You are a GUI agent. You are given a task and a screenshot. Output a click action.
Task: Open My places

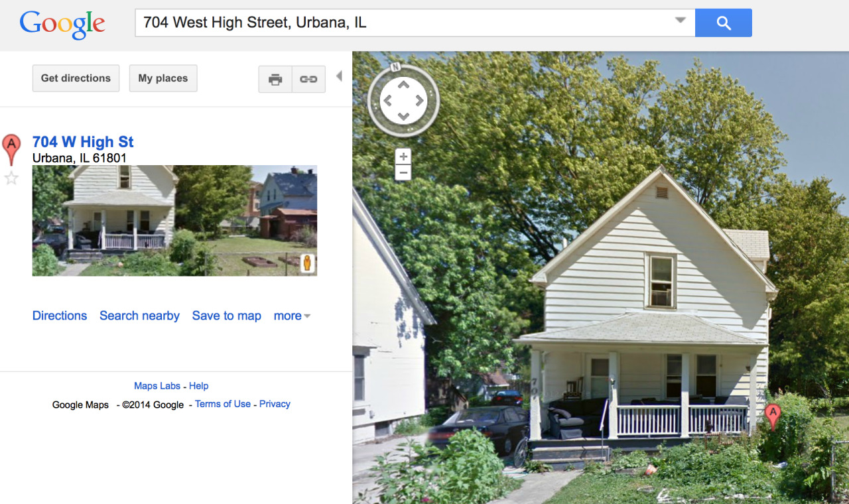[x=163, y=78]
